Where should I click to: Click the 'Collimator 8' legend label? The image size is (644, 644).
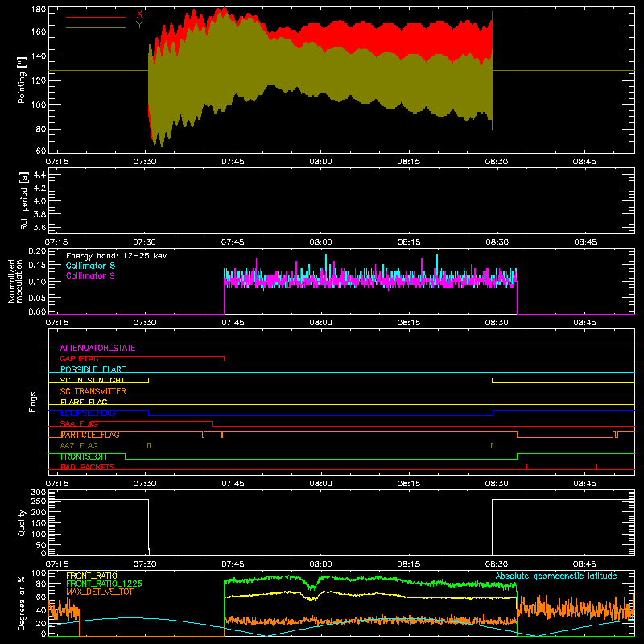click(90, 266)
